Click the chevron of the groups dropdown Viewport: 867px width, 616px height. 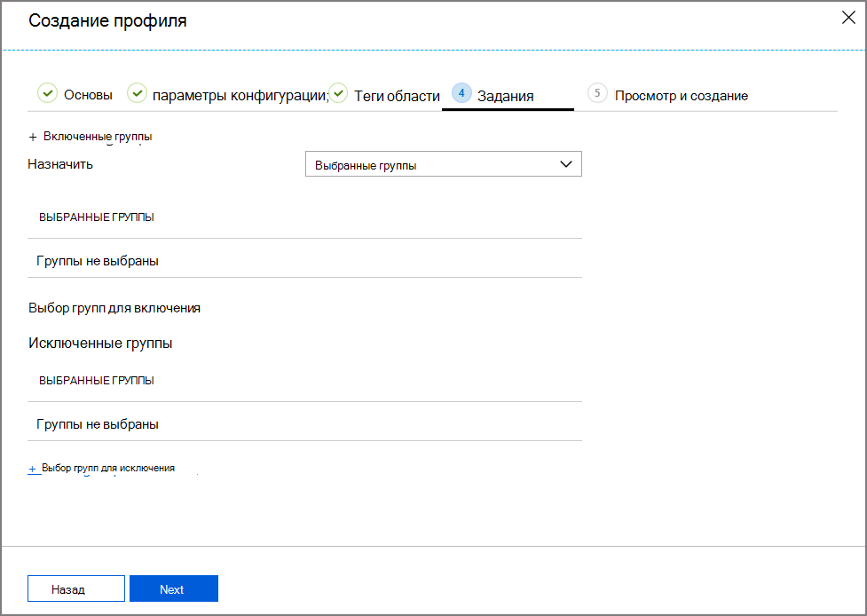(x=567, y=163)
